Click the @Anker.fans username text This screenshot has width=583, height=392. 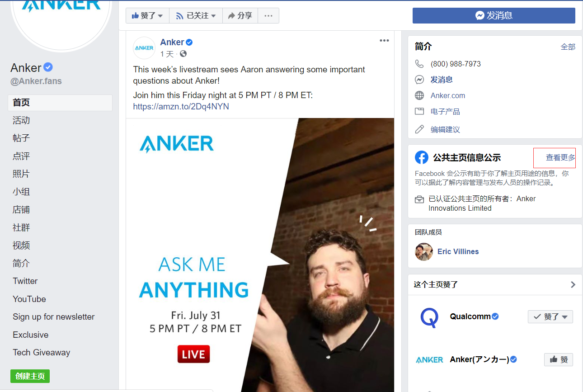click(x=36, y=81)
